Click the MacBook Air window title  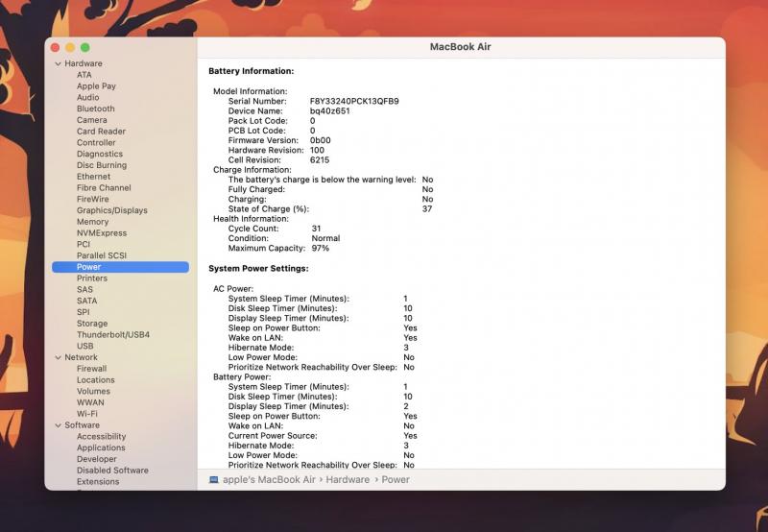click(460, 47)
